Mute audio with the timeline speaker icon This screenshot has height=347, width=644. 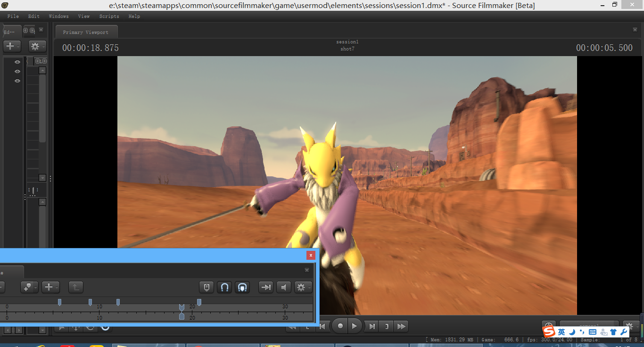tap(283, 287)
